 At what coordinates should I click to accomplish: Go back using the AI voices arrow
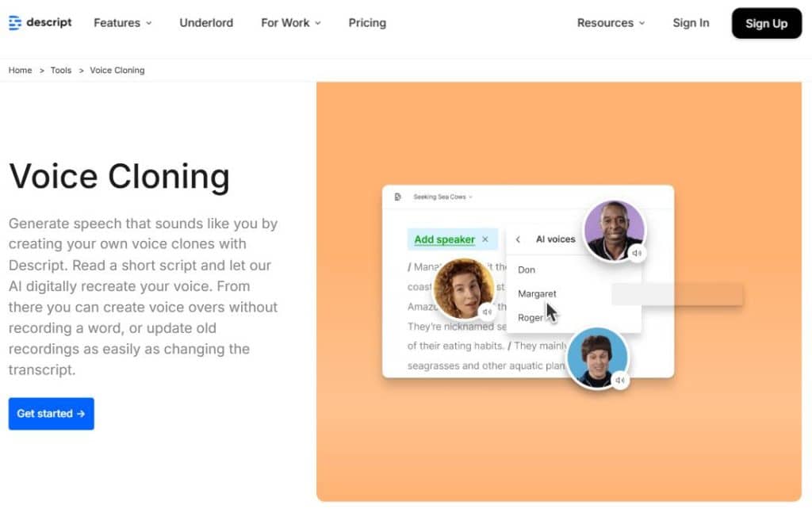(518, 239)
